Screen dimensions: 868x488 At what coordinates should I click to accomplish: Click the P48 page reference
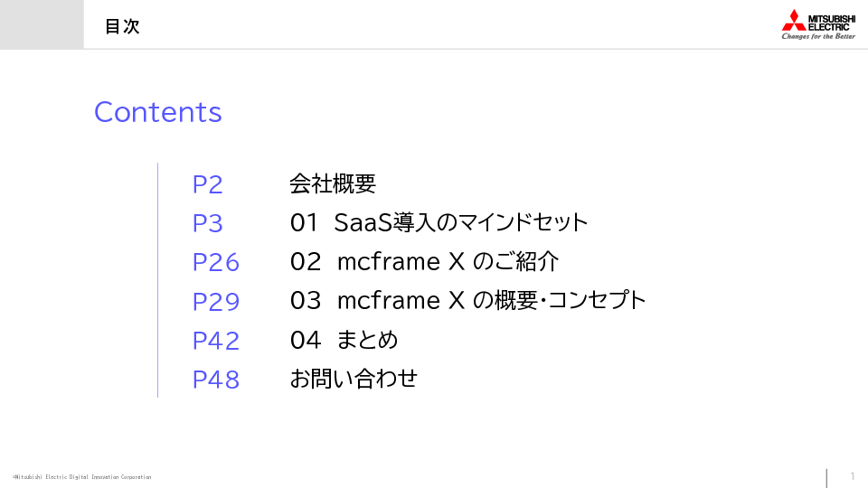click(x=216, y=380)
